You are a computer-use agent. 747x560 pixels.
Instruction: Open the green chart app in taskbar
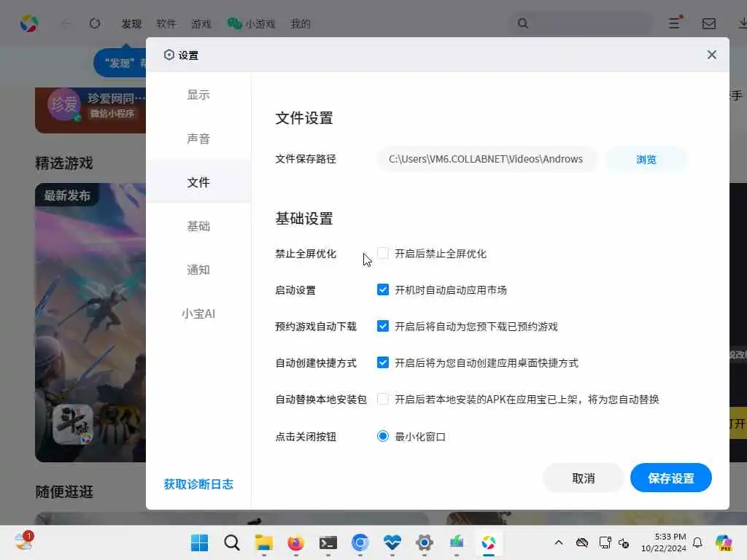(457, 542)
